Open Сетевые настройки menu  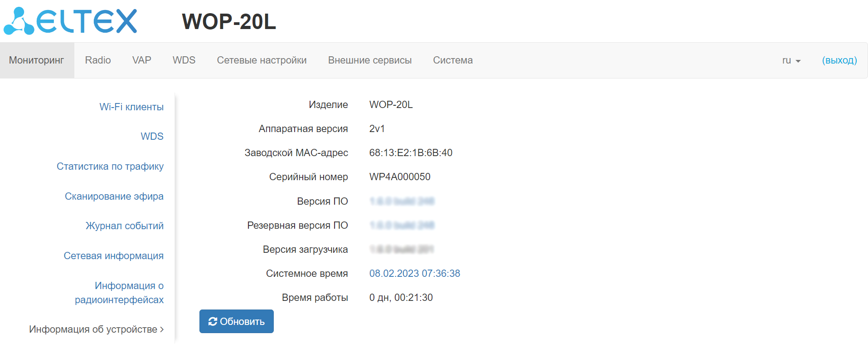(262, 60)
